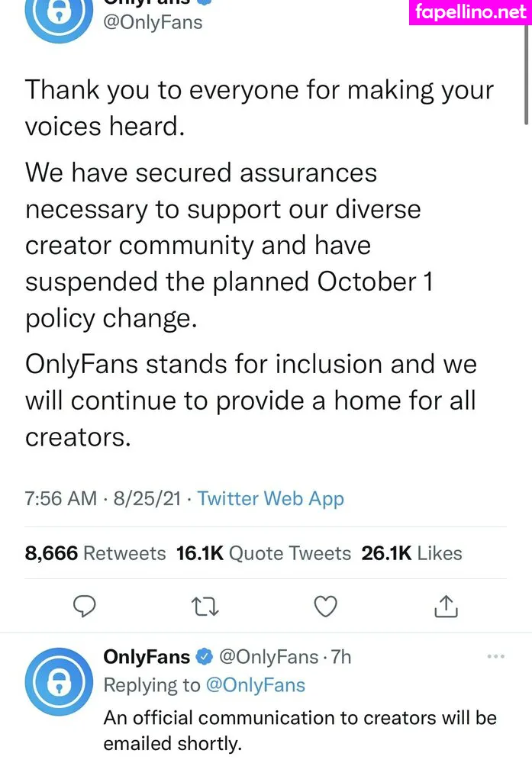532x763 pixels.
Task: Click the @OnlyFans handle under the header
Action: click(x=153, y=22)
